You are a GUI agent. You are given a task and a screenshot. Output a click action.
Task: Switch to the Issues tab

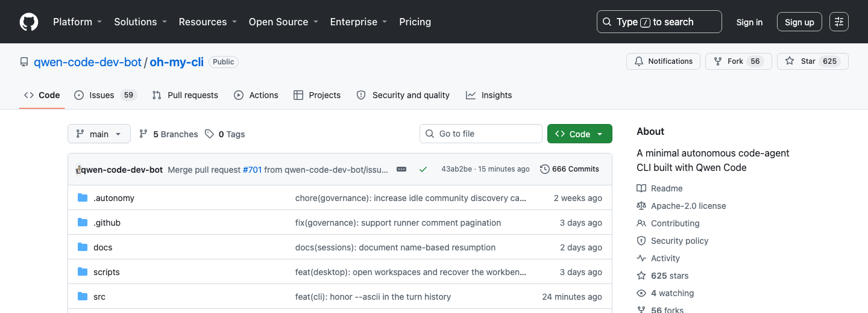[x=105, y=95]
